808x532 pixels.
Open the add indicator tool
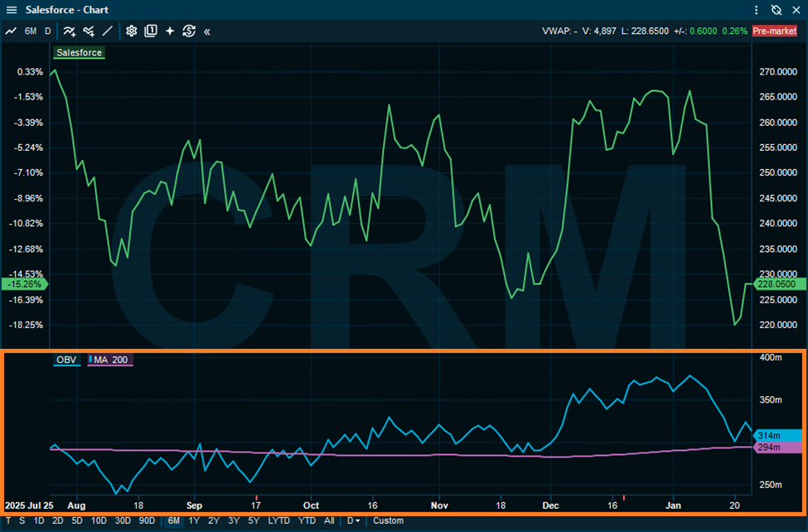coord(69,31)
